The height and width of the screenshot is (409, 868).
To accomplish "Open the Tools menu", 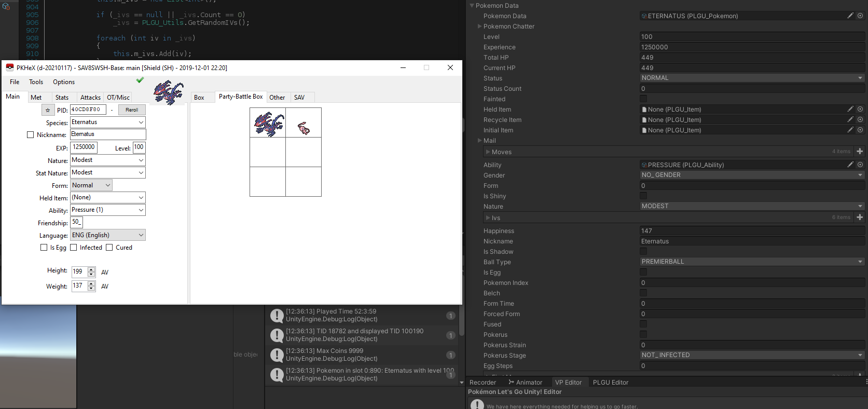I will 36,82.
